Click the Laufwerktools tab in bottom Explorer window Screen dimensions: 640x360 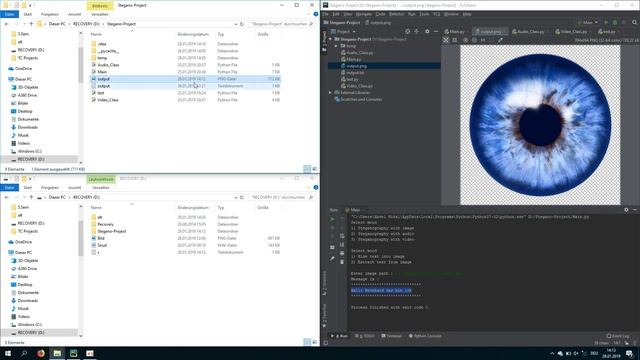(101, 179)
